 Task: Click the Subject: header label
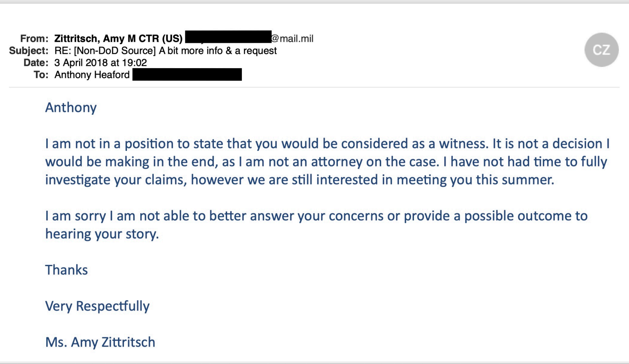pyautogui.click(x=29, y=50)
